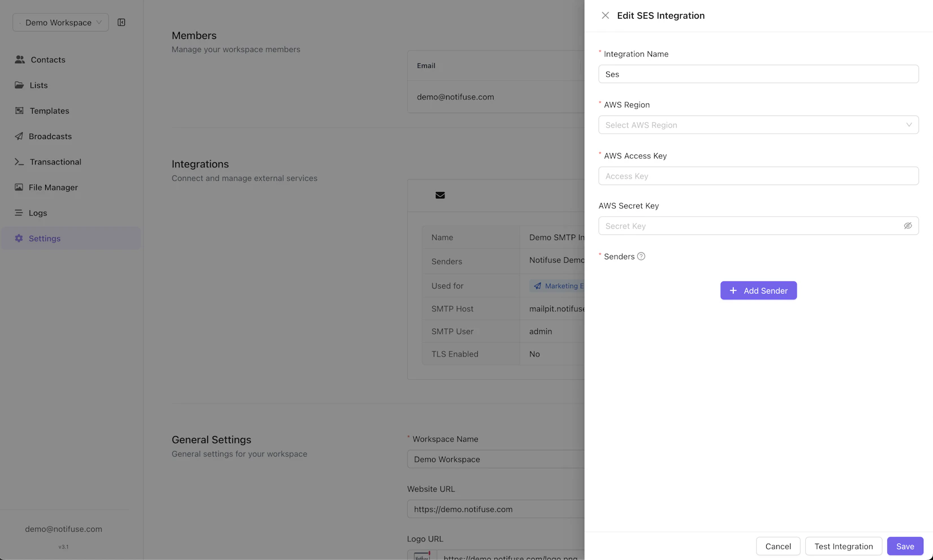The width and height of the screenshot is (933, 560).
Task: Close the Edit SES Integration panel
Action: tap(605, 15)
